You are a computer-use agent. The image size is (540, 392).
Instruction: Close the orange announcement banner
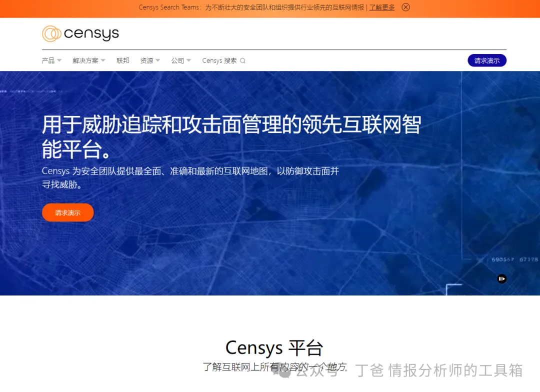click(405, 7)
